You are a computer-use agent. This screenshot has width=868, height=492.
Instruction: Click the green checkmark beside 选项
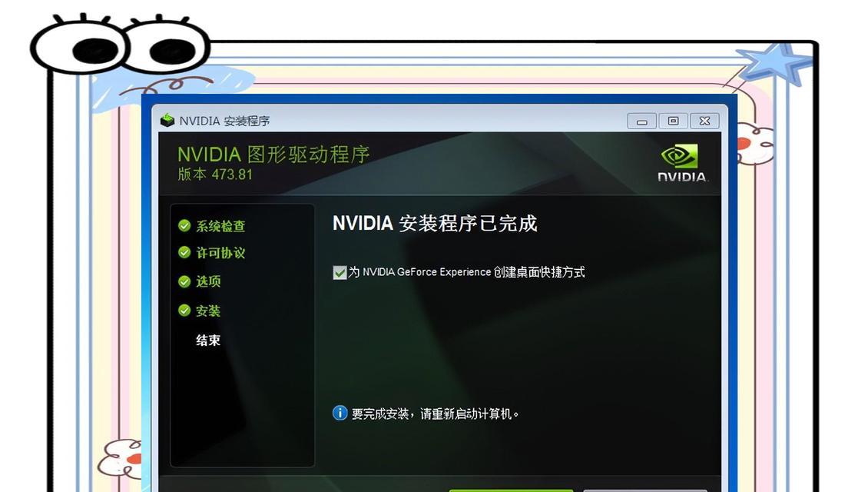[184, 281]
